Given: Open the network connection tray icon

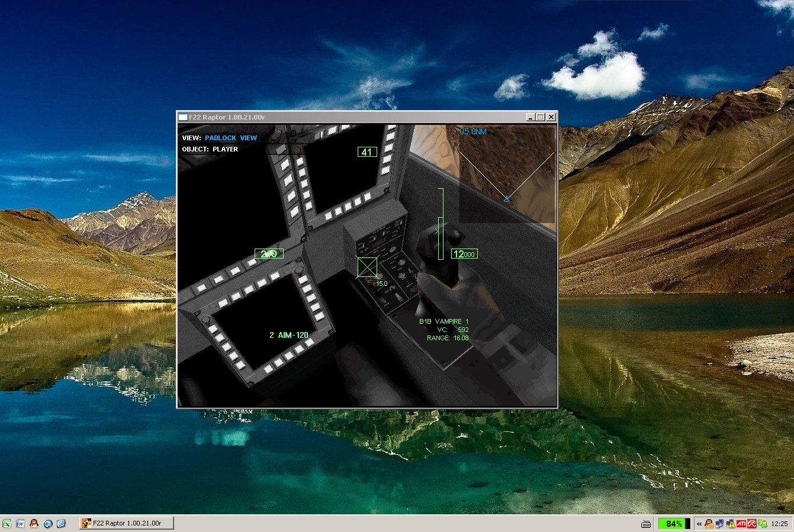Looking at the screenshot, I should [719, 524].
